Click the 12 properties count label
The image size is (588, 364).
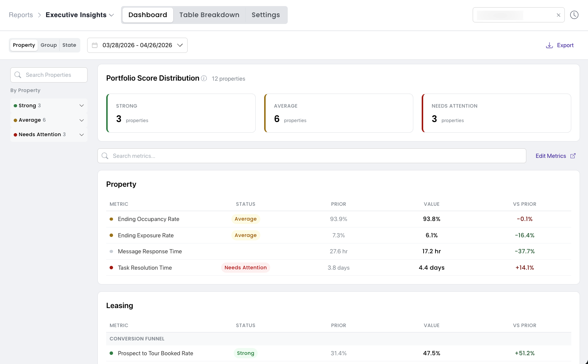click(228, 79)
